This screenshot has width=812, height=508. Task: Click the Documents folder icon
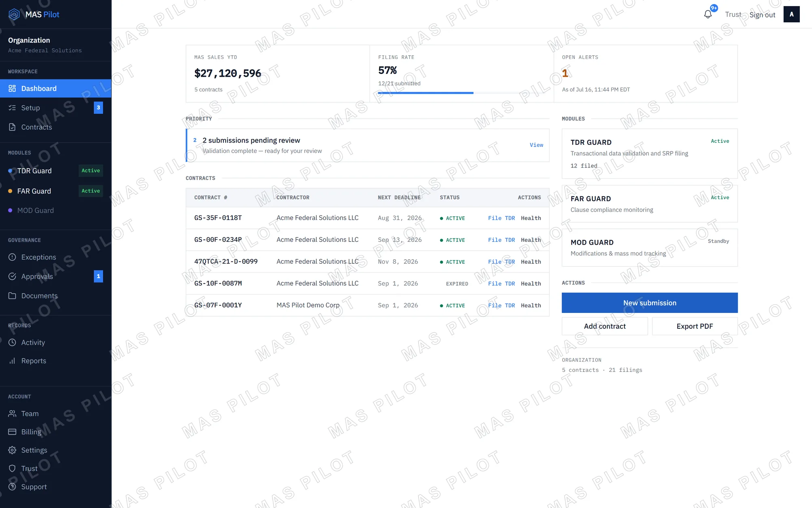click(x=12, y=296)
